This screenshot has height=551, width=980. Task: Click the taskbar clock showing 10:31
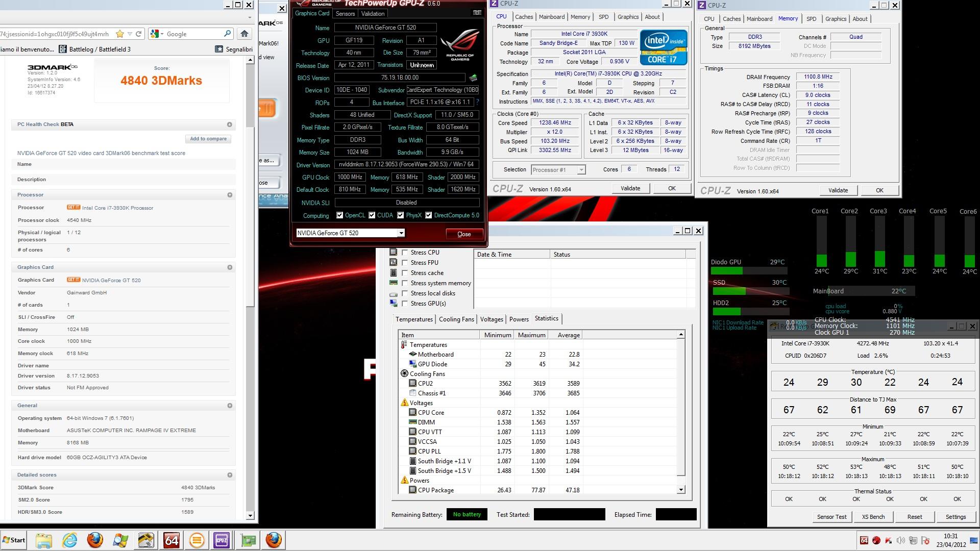[x=950, y=536]
